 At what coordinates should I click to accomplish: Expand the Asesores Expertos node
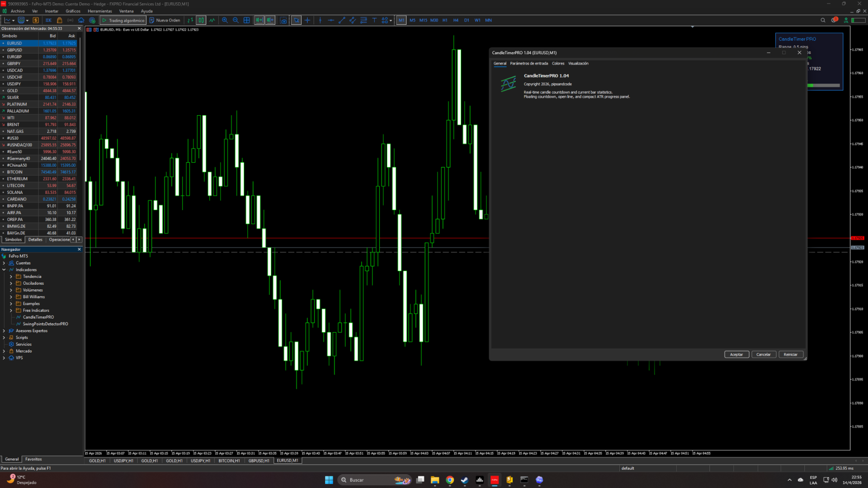[4, 331]
